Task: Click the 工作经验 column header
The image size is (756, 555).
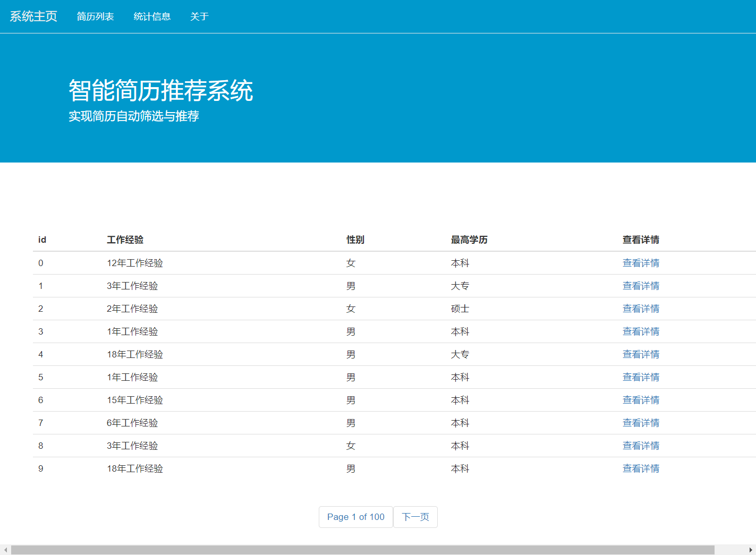Action: tap(125, 240)
